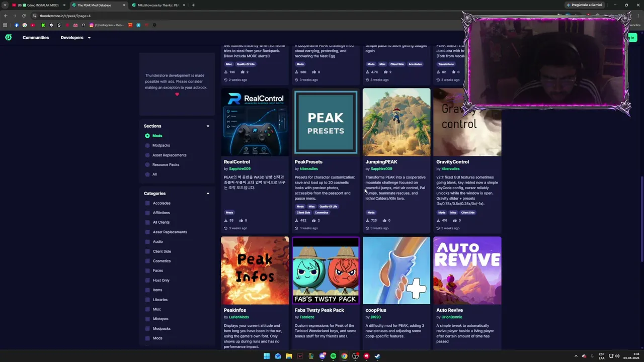Open the Auto Revive mod title link
The width and height of the screenshot is (644, 362).
[449, 310]
